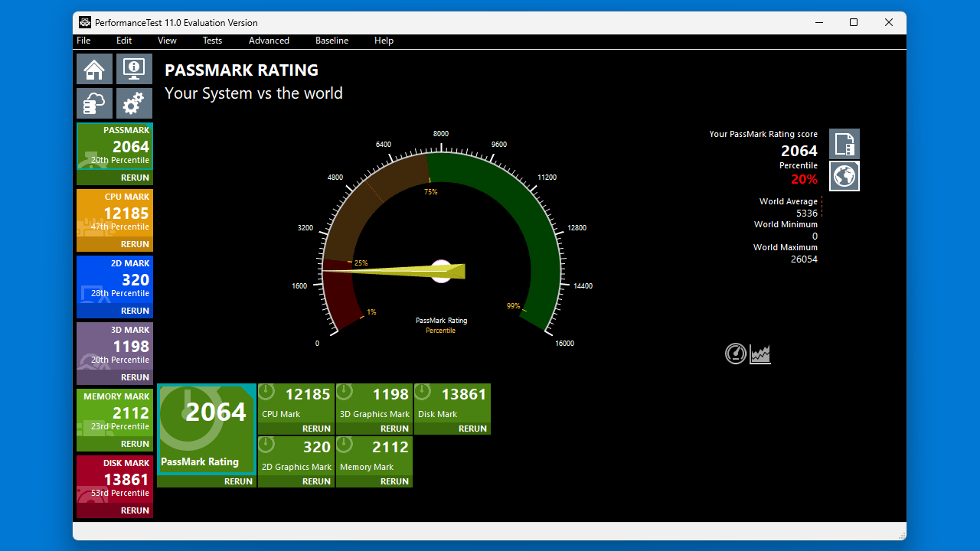Viewport: 980px width, 551px height.
Task: Click the red 20% percentile value
Action: coord(804,180)
